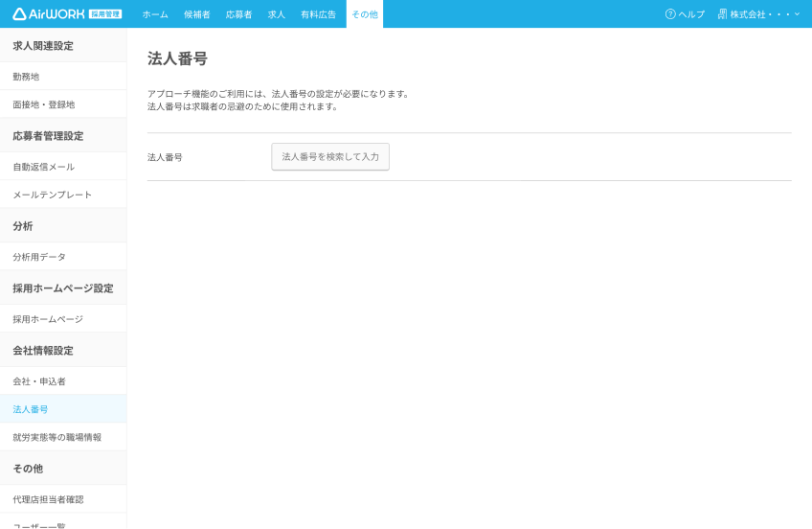
Task: Open 勤務地 in sidebar
Action: tap(63, 76)
